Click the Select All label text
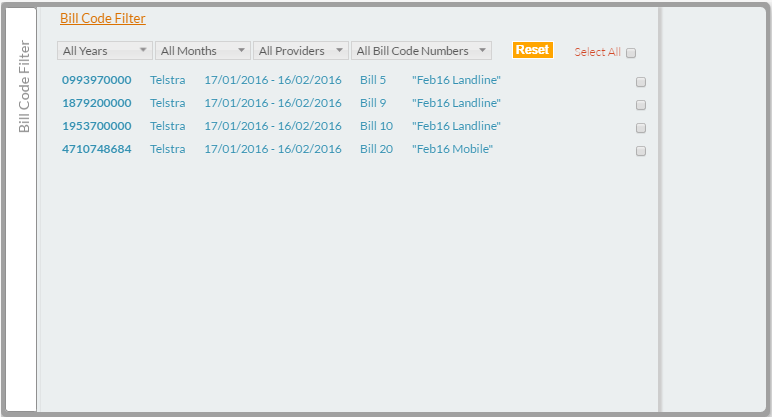The height and width of the screenshot is (417, 772). (597, 52)
